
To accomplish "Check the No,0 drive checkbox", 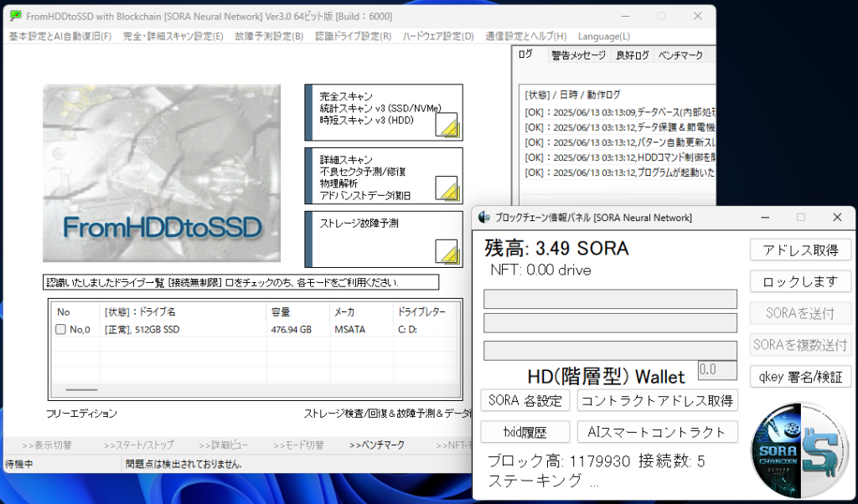I will pos(60,329).
